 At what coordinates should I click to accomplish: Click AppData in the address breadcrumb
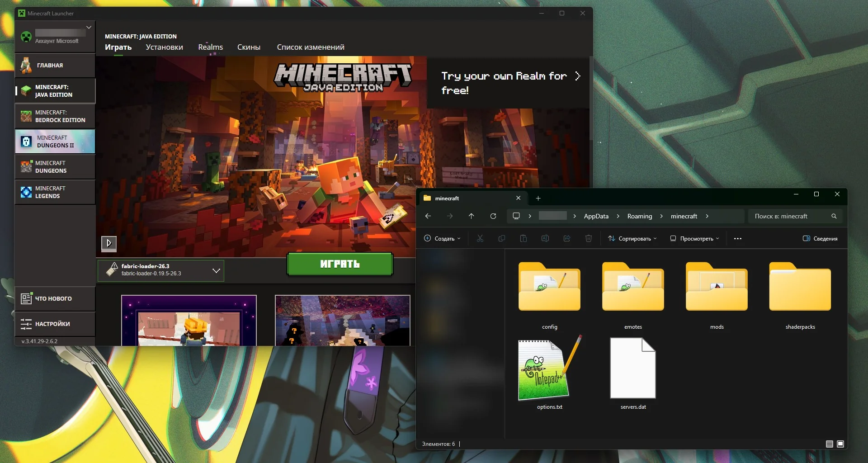click(x=596, y=216)
